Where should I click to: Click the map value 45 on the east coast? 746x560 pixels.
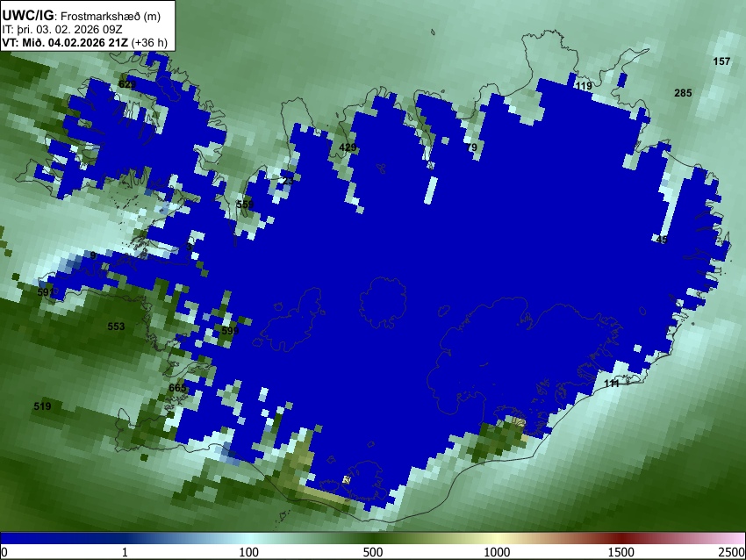tap(662, 240)
